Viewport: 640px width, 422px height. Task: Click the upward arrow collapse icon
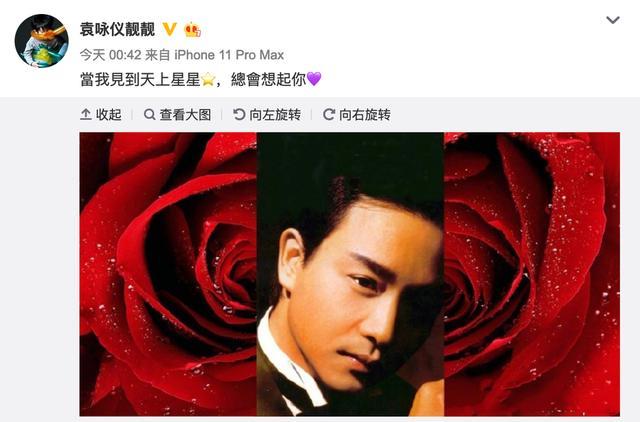[85, 115]
